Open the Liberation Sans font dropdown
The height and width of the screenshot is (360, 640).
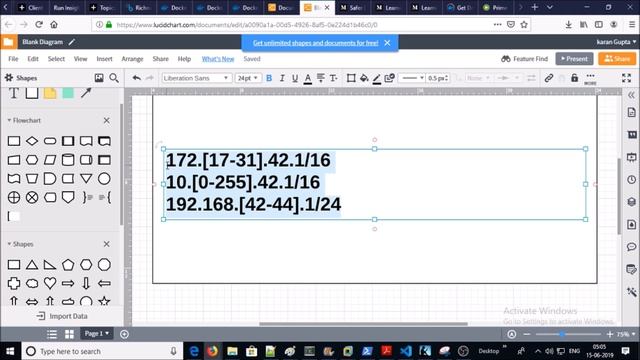point(196,78)
